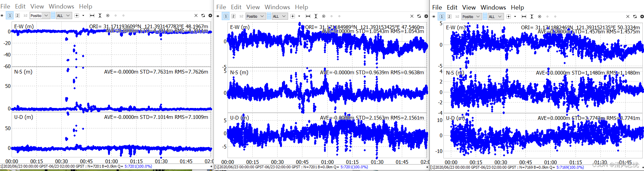
Task: Toggle solution 2 in the left window
Action: coord(17,15)
